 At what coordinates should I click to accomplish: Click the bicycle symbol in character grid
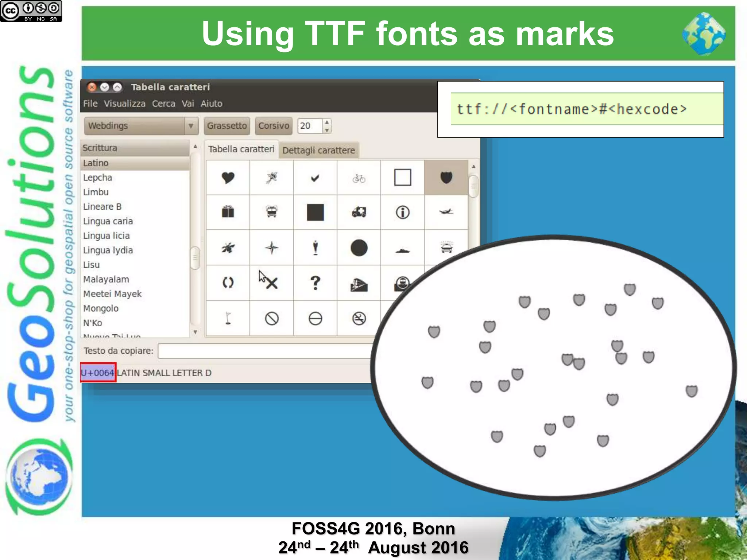(359, 178)
